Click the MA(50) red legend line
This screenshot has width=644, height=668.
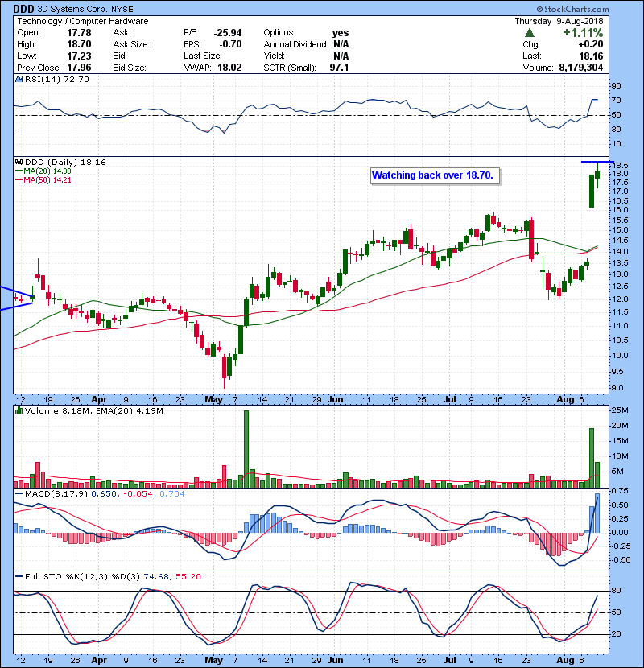point(19,180)
